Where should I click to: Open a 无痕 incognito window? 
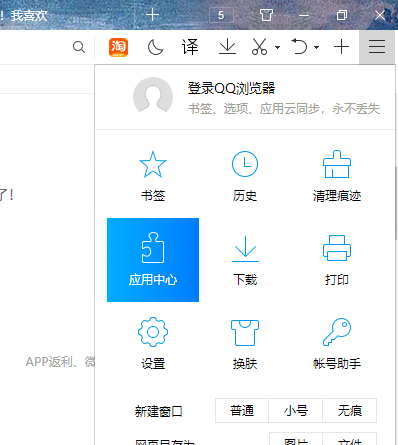350,410
